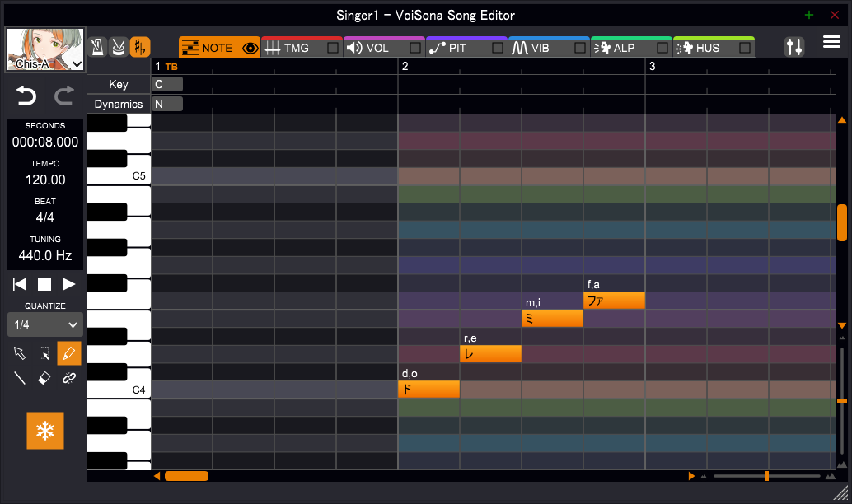Enable the VIB overlay checkbox
Image resolution: width=852 pixels, height=504 pixels.
pos(580,48)
